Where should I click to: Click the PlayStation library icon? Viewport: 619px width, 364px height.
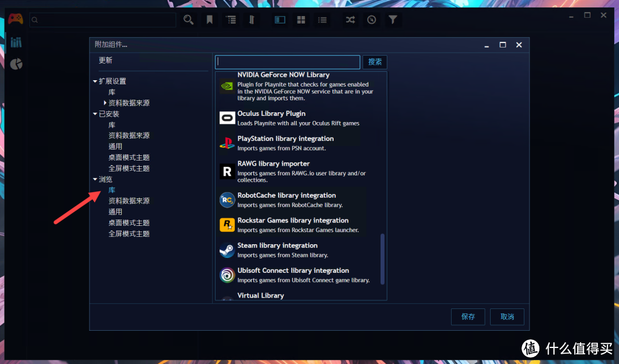pyautogui.click(x=227, y=143)
